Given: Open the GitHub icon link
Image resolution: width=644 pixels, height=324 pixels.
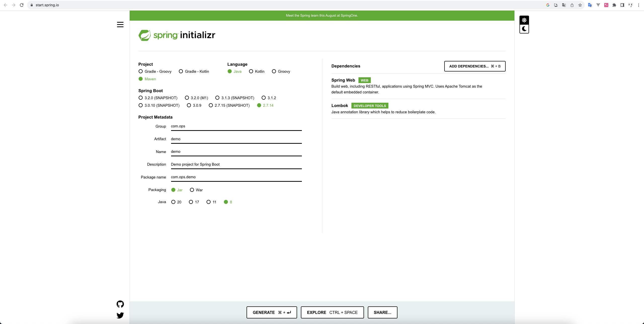Looking at the screenshot, I should pyautogui.click(x=120, y=304).
